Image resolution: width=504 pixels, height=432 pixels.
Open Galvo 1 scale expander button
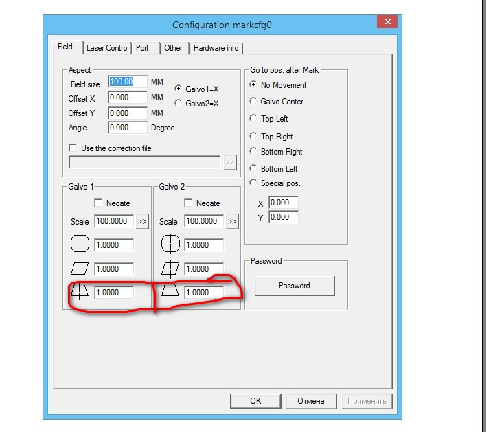(142, 222)
